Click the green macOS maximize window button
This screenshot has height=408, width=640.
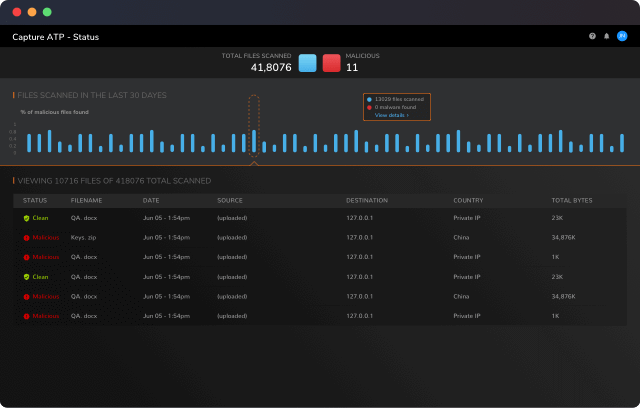tap(47, 12)
